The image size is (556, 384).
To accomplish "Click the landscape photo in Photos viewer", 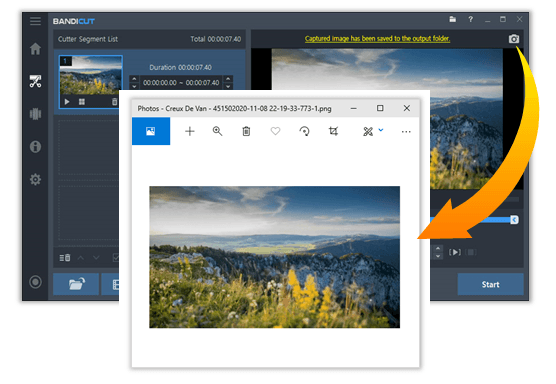I will click(274, 257).
